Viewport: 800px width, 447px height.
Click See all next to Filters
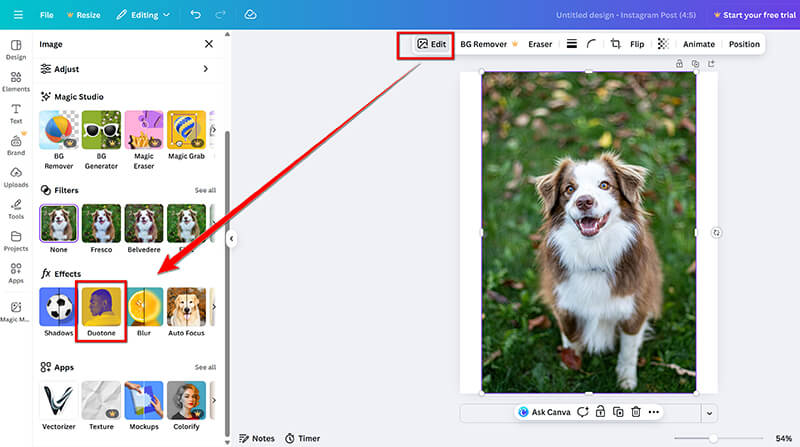click(x=205, y=190)
